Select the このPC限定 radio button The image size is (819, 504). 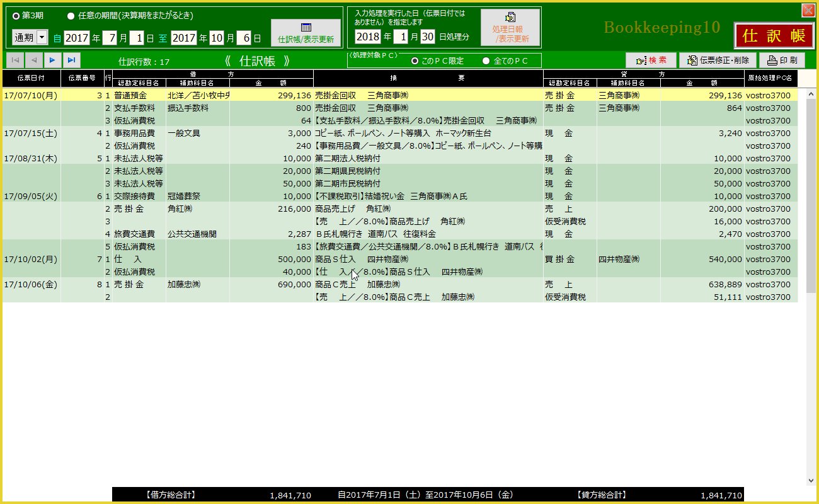[x=415, y=60]
